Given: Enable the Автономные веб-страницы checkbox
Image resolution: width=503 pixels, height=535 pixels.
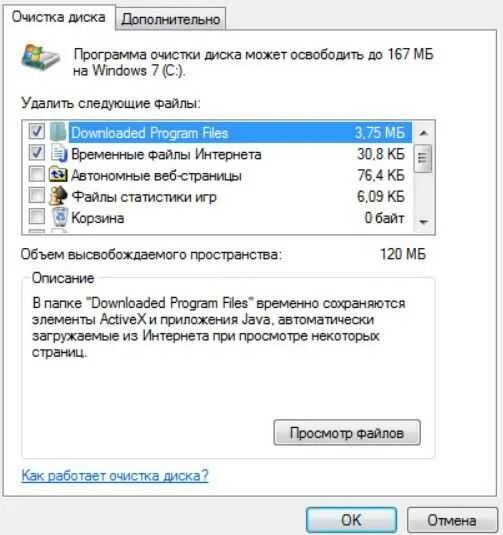Looking at the screenshot, I should point(37,174).
